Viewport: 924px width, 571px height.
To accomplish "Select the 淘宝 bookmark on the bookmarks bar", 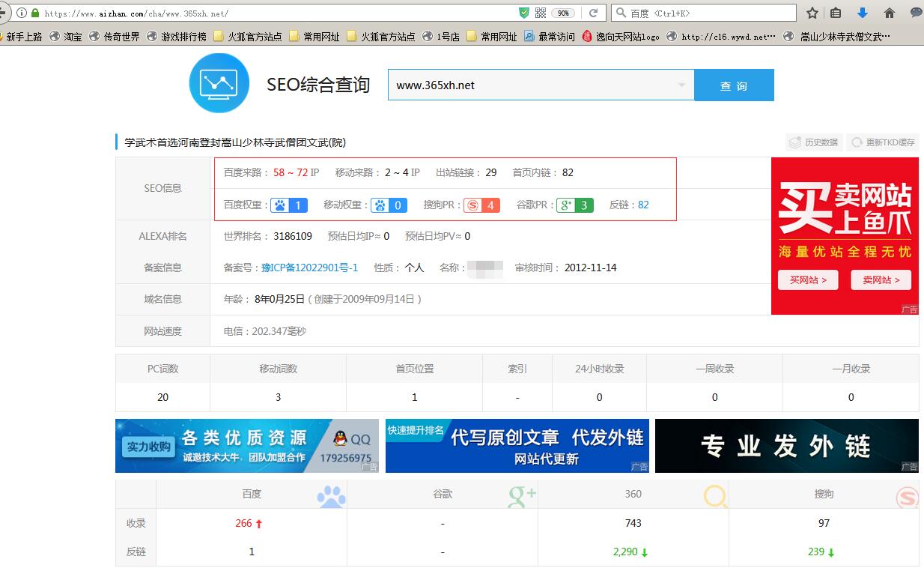I will pos(71,35).
